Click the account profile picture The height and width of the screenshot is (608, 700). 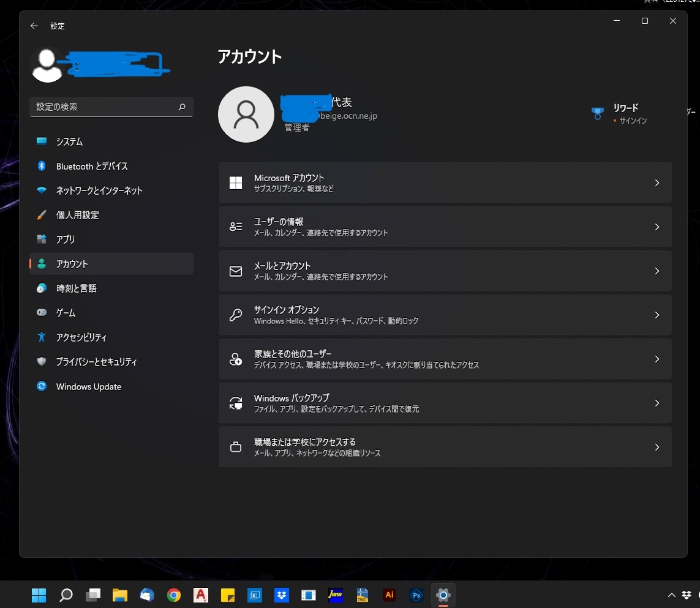tap(246, 114)
